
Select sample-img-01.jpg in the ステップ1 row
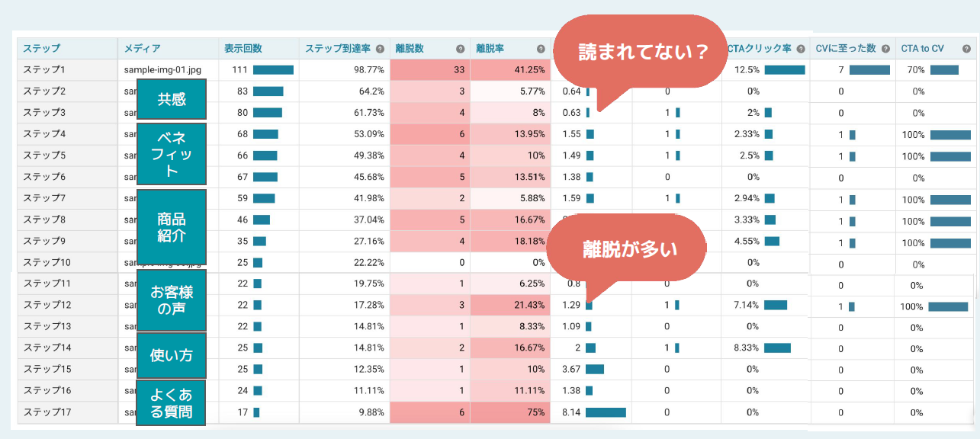(161, 70)
